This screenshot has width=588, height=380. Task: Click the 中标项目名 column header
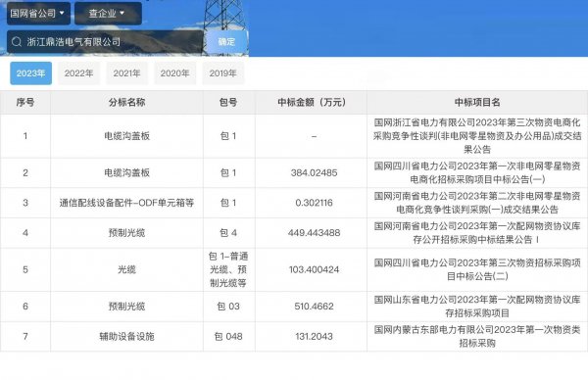[477, 102]
